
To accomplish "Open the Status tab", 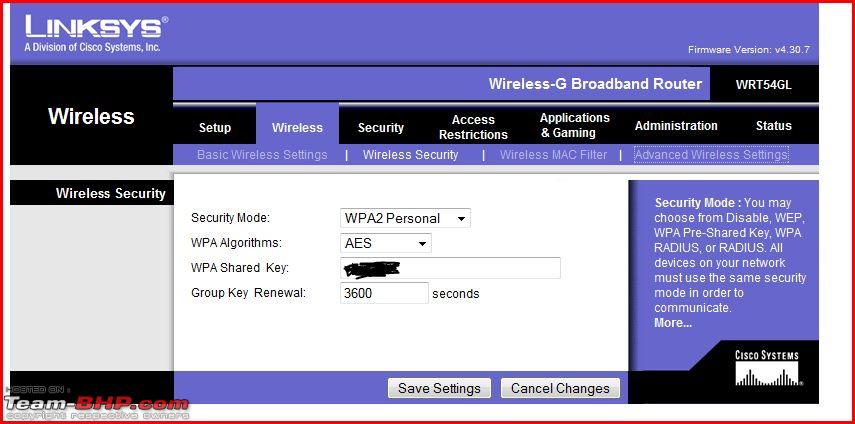I will [773, 126].
